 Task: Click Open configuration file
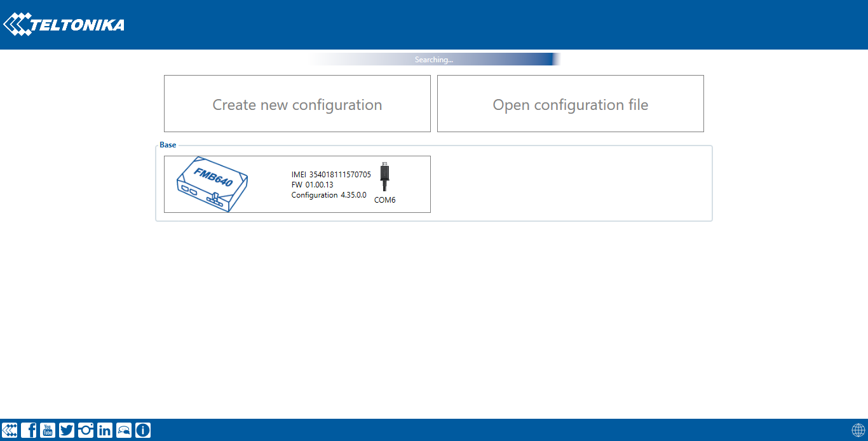pos(571,104)
